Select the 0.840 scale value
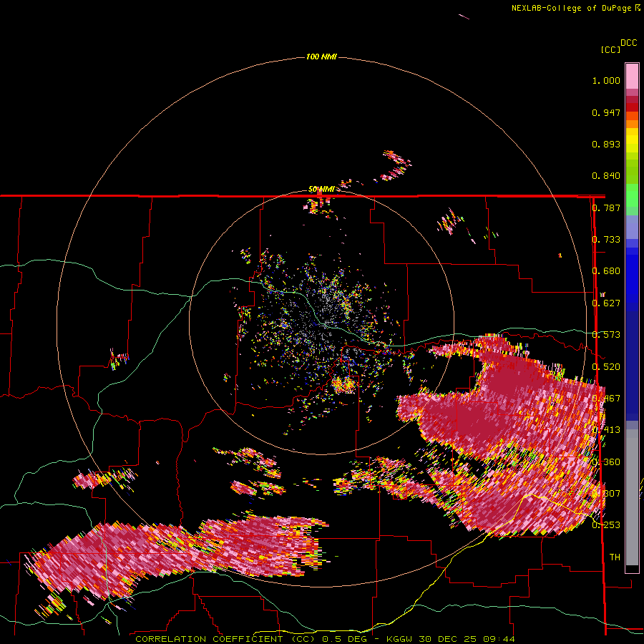The width and height of the screenshot is (644, 644). [x=606, y=176]
